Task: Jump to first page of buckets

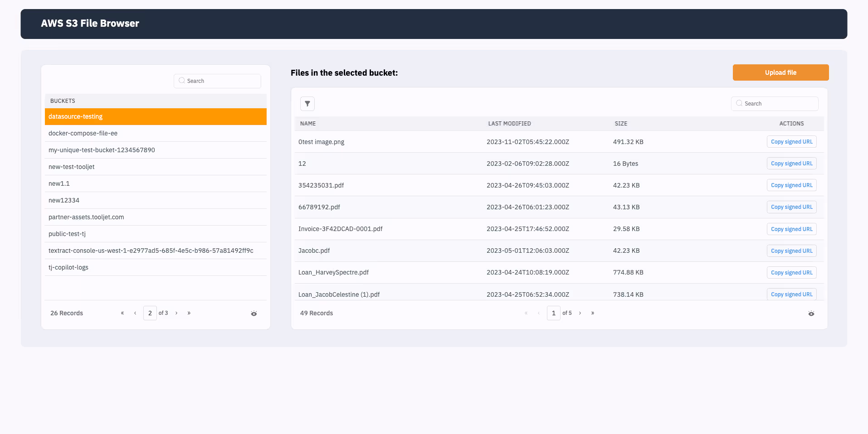Action: 122,313
